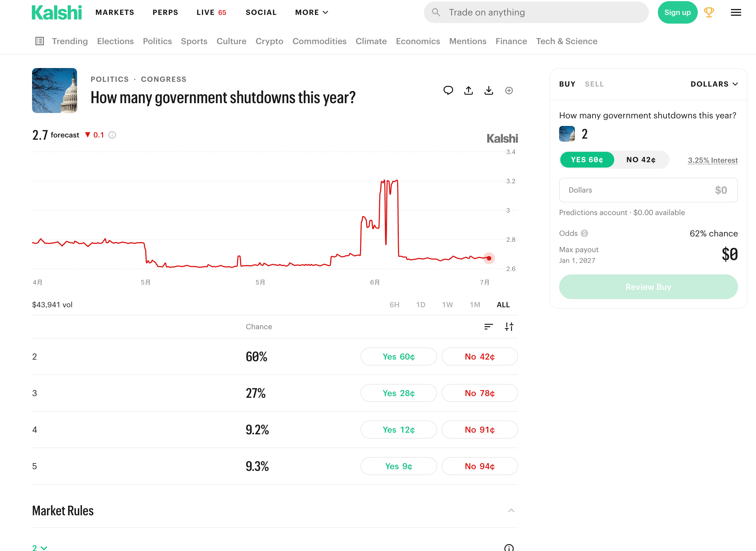Image resolution: width=756 pixels, height=551 pixels.
Task: Go to the Culture category
Action: click(231, 41)
